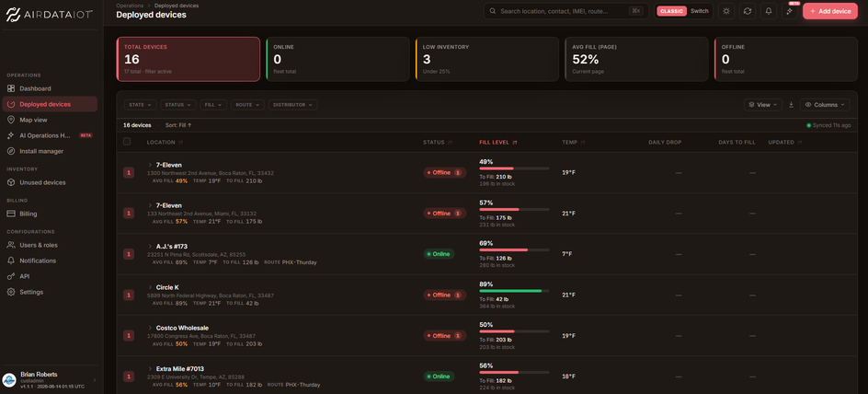
Task: Open the header notifications bell
Action: click(x=769, y=11)
